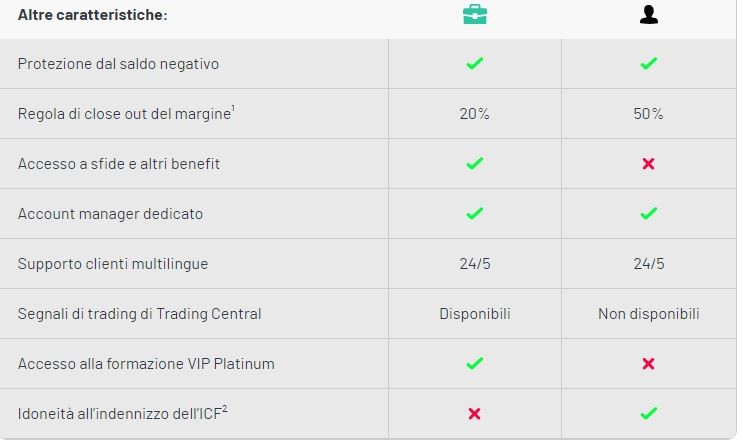This screenshot has width=742, height=442.
Task: Click green check for Protezione dal saldo negativo, briefcase column
Action: click(x=475, y=63)
